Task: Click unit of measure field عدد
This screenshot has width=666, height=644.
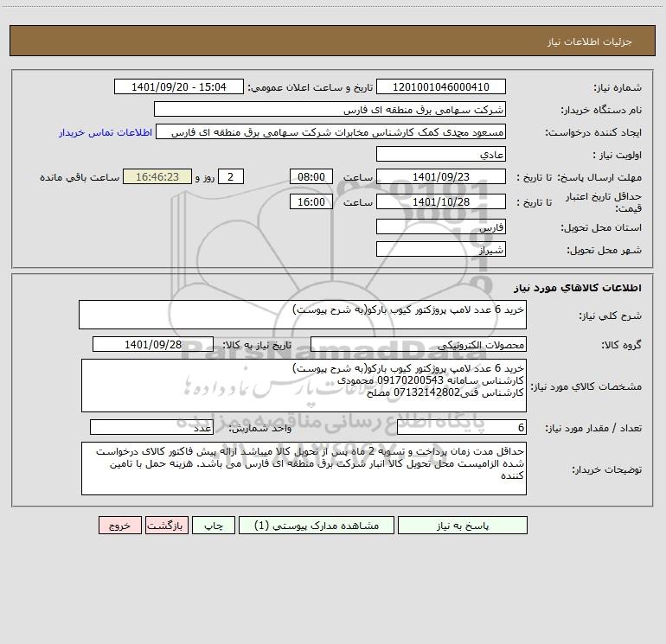Action: click(151, 427)
